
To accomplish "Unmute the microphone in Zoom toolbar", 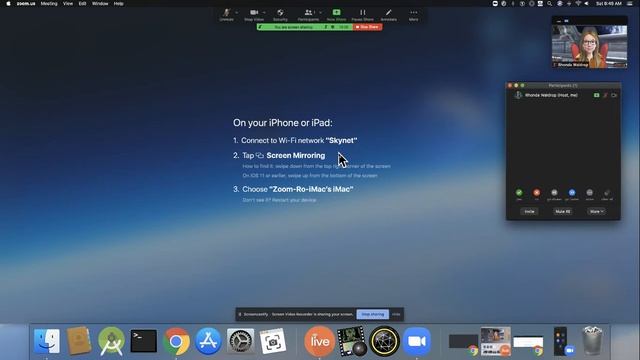I will (227, 15).
